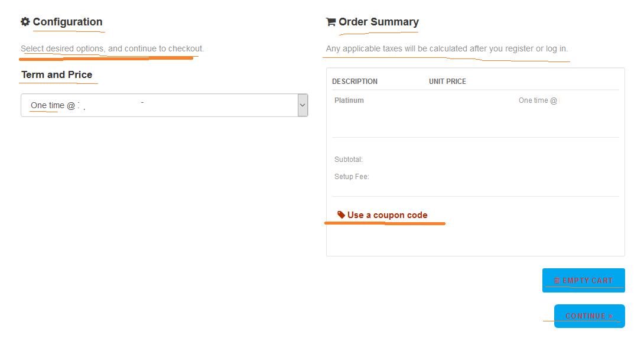Screen dimensions: 644x338
Task: Click the 'One time @' price in summary
Action: [538, 100]
